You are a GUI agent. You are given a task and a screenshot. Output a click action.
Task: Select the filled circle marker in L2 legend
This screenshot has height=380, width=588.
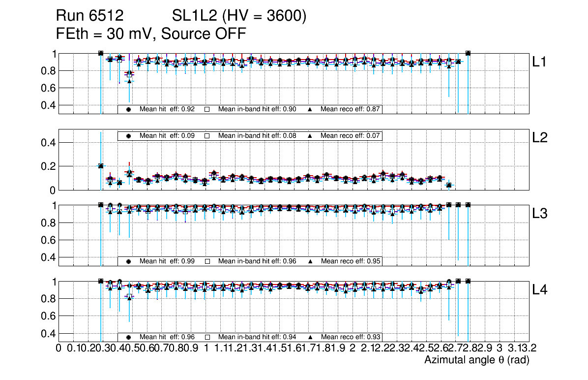[x=129, y=136]
